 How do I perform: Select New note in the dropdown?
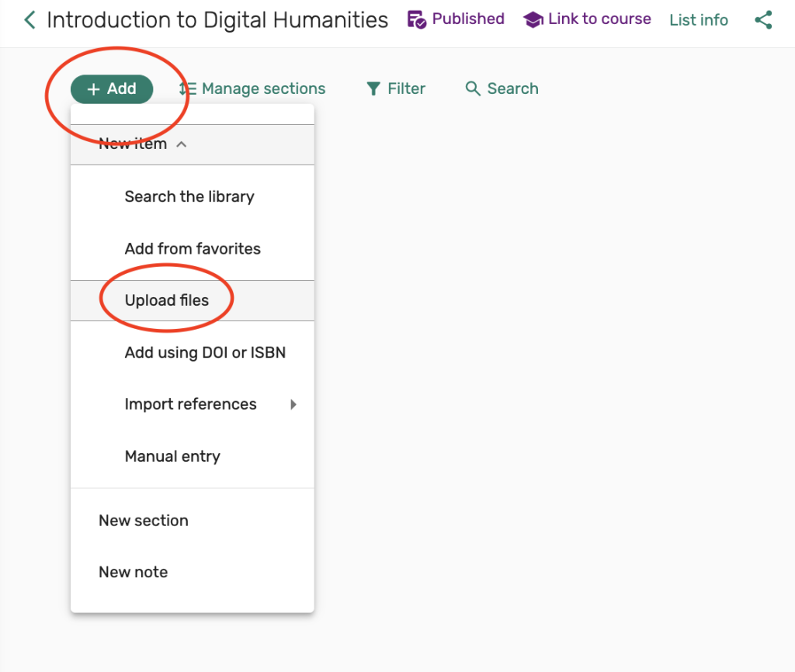pos(133,573)
